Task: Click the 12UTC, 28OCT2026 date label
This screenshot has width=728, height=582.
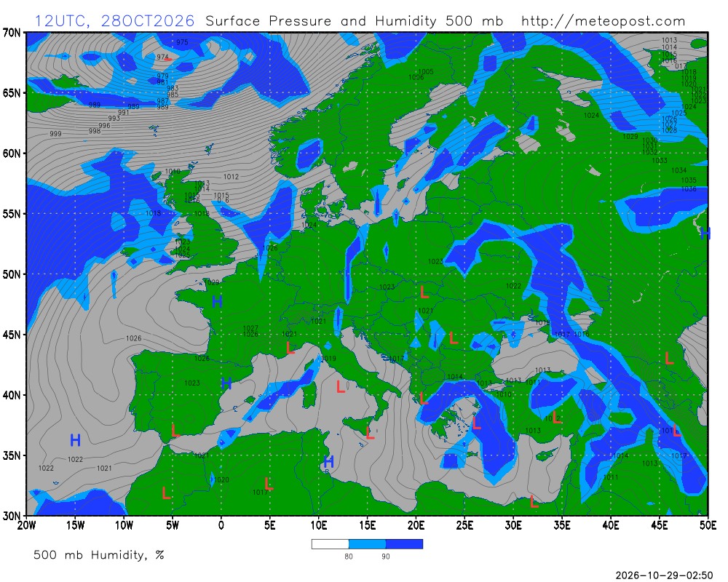Action: [115, 21]
